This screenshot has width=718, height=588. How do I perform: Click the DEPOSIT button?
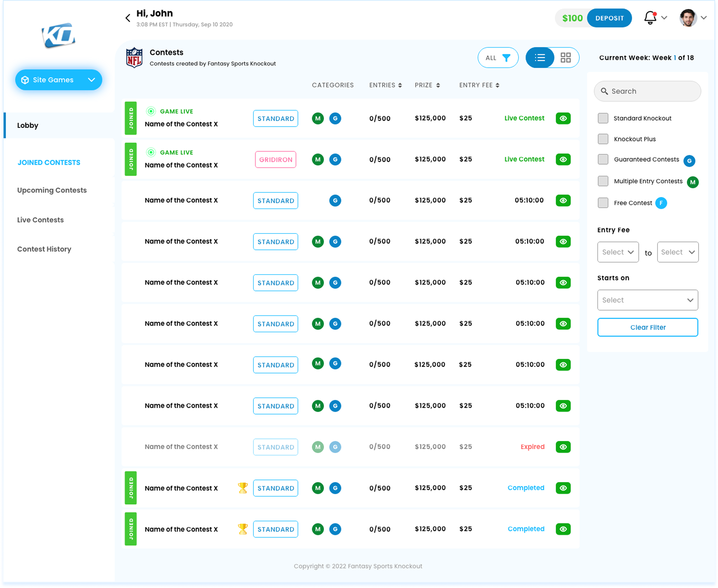click(x=609, y=18)
